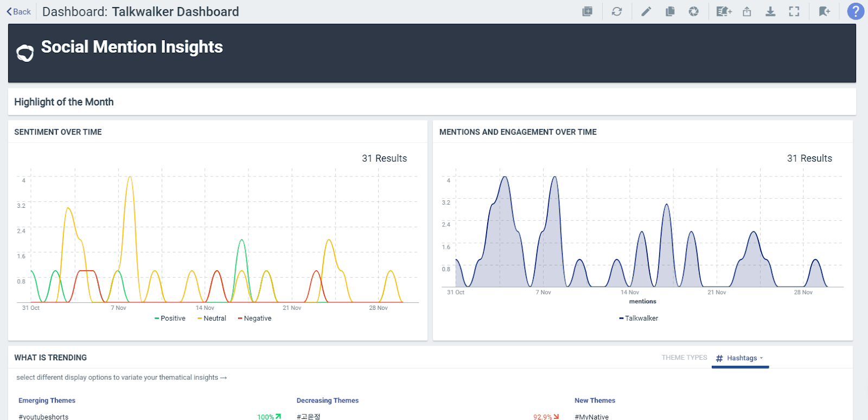Open the help question mark button

pyautogui.click(x=856, y=11)
